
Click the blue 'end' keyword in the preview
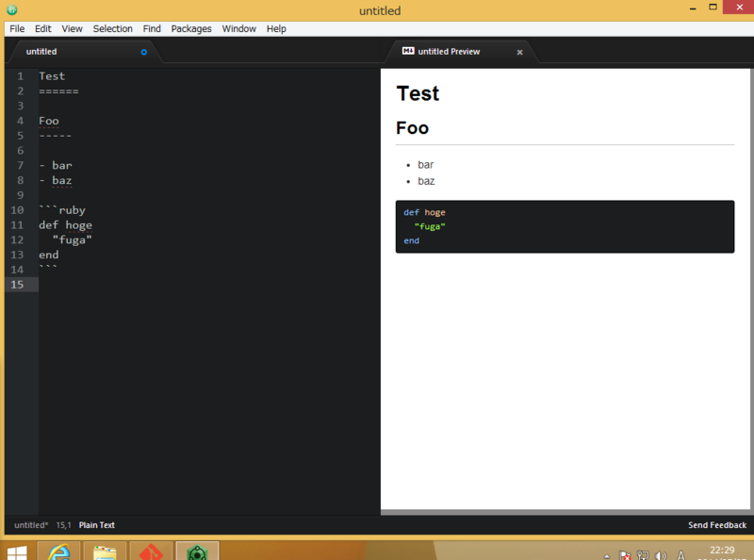coord(411,240)
